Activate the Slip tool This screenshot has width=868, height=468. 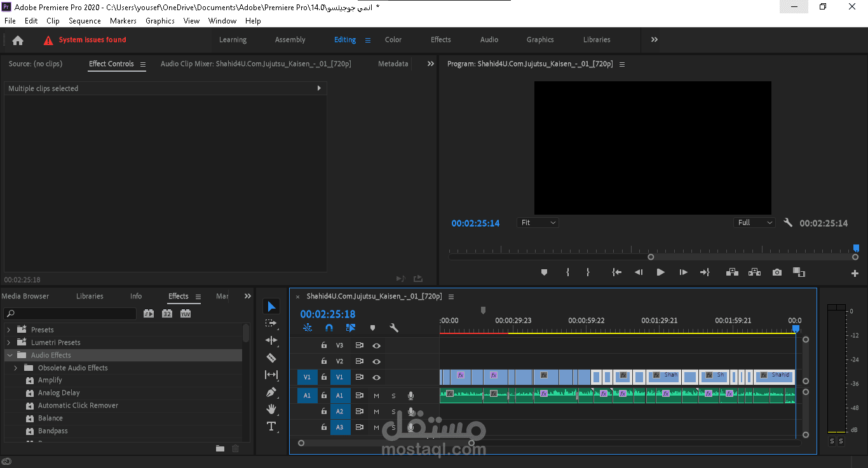tap(271, 375)
